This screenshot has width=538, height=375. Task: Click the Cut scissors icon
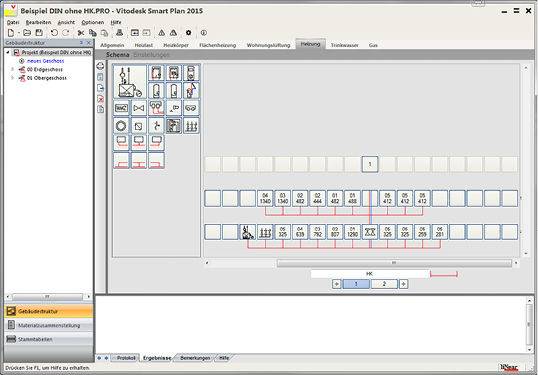[x=81, y=33]
